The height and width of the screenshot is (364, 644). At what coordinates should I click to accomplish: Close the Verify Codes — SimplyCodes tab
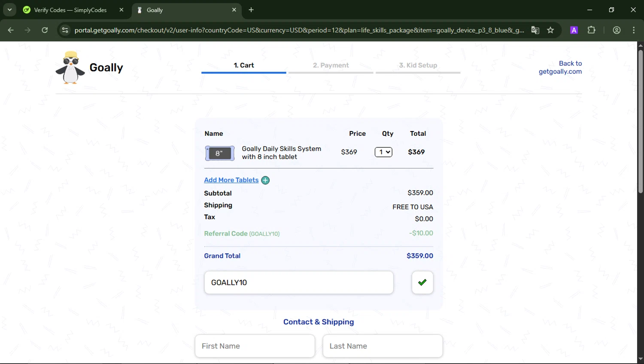coord(122,10)
